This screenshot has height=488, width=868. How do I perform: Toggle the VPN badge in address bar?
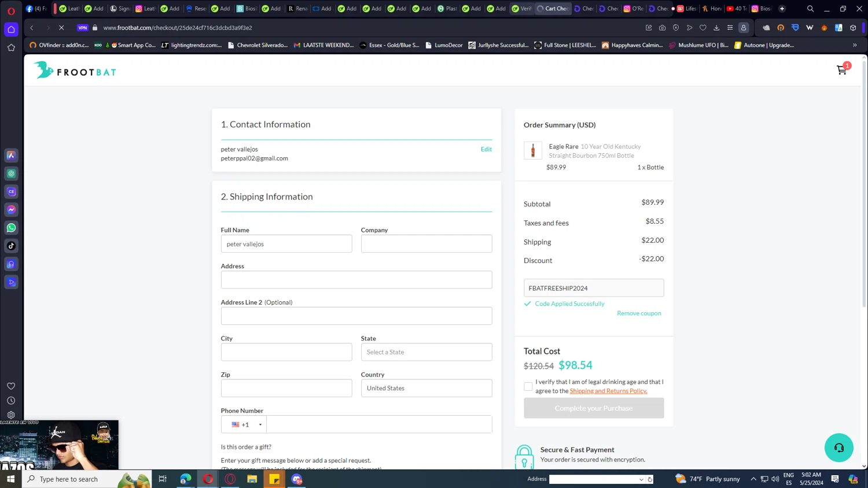82,28
